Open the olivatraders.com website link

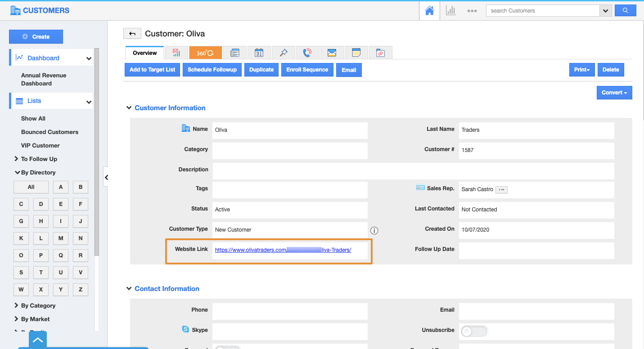coord(250,250)
